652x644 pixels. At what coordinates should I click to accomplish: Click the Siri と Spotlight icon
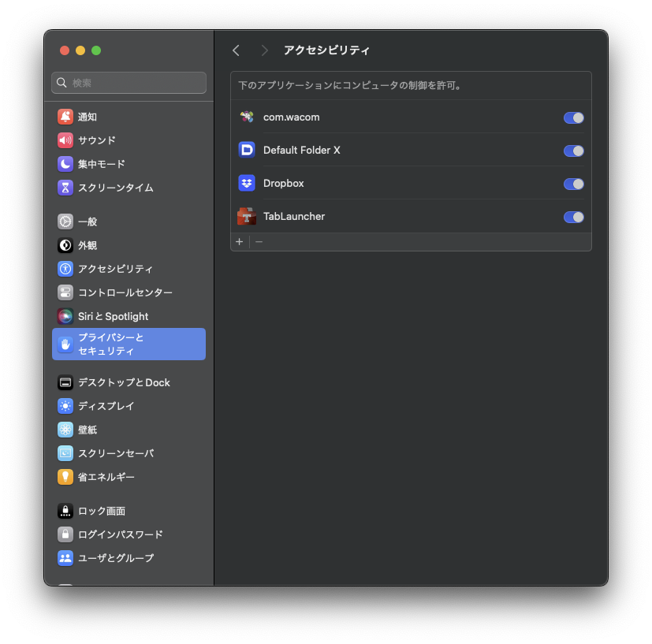point(65,316)
